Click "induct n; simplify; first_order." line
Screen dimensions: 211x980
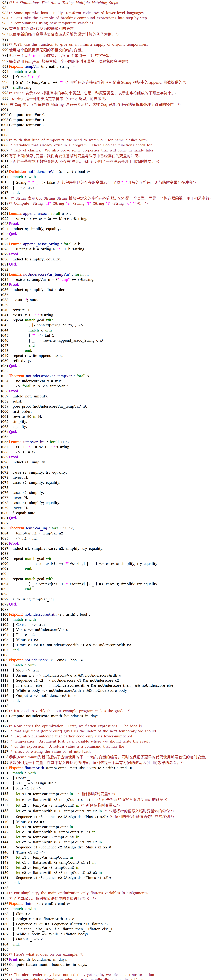click(39, 289)
